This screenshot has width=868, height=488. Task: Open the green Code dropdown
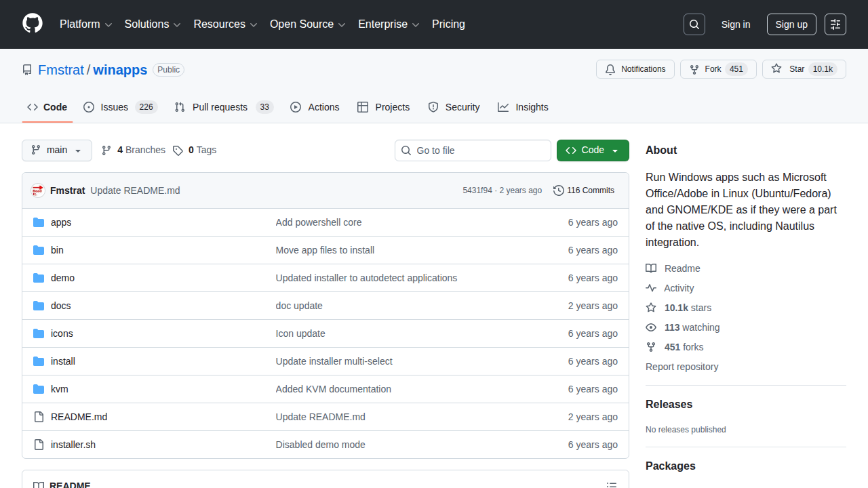pos(592,150)
